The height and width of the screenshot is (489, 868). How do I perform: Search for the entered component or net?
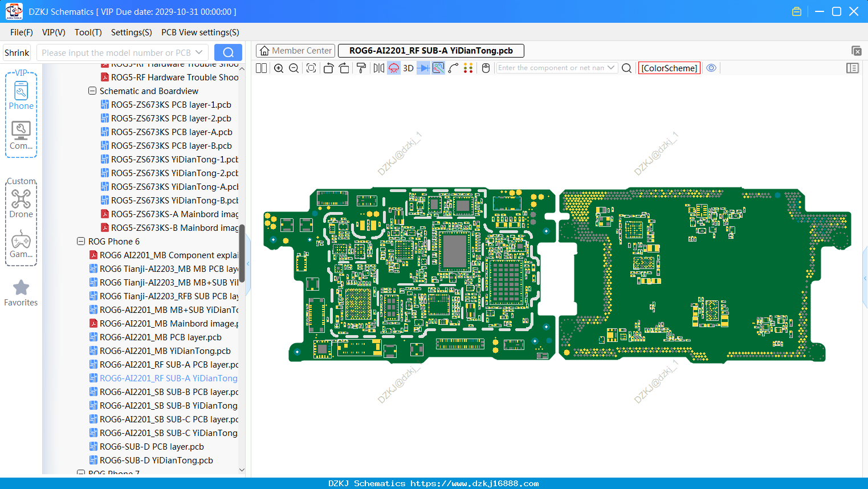627,68
